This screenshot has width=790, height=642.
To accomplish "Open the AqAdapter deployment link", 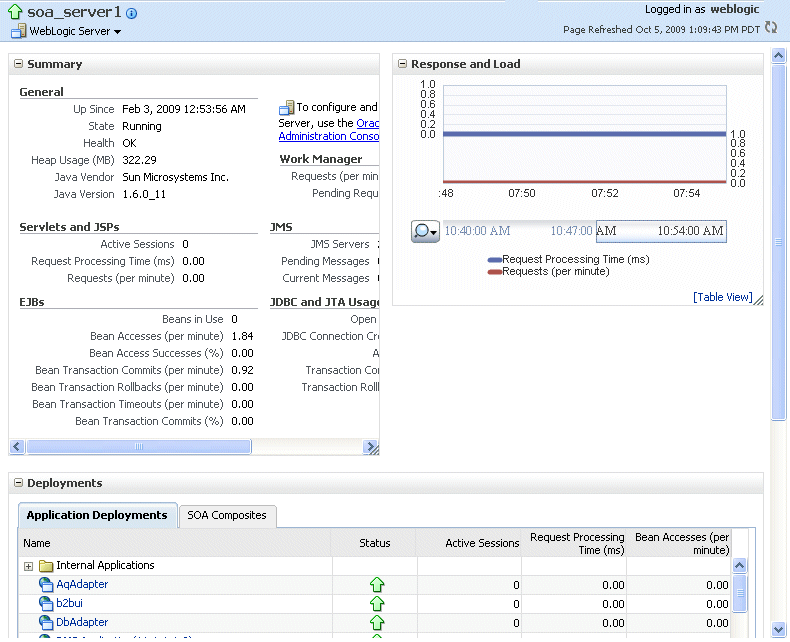I will click(x=82, y=584).
